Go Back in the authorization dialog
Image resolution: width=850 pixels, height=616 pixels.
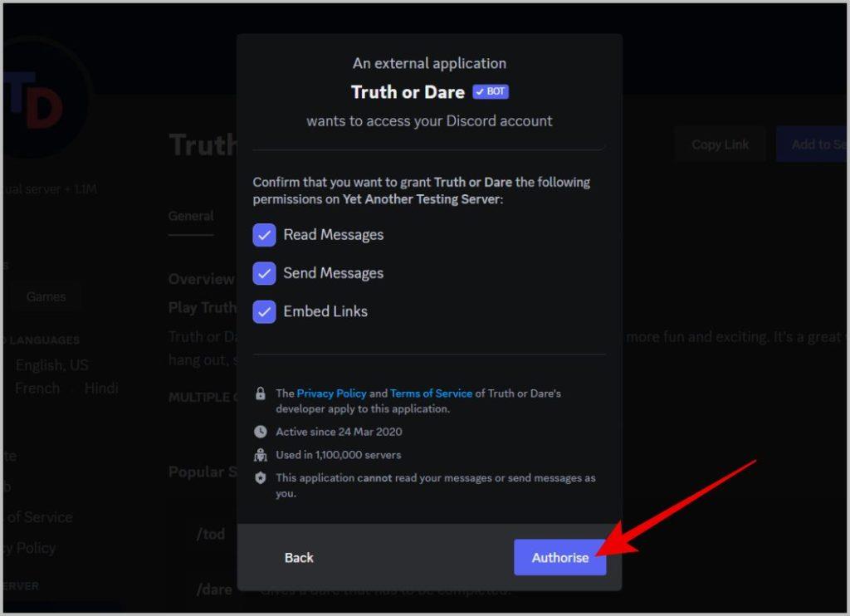tap(299, 557)
